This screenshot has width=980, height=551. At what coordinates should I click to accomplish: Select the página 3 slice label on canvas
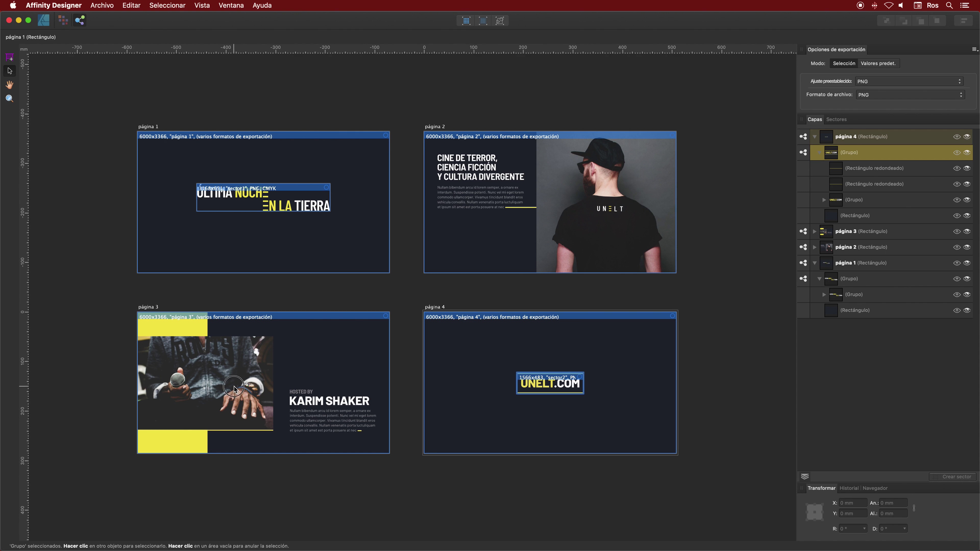[205, 317]
